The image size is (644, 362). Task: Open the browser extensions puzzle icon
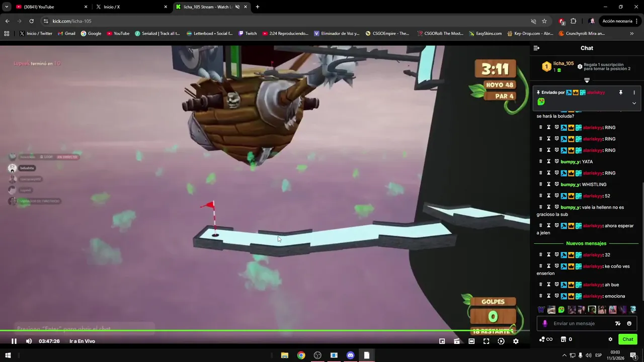click(x=573, y=21)
